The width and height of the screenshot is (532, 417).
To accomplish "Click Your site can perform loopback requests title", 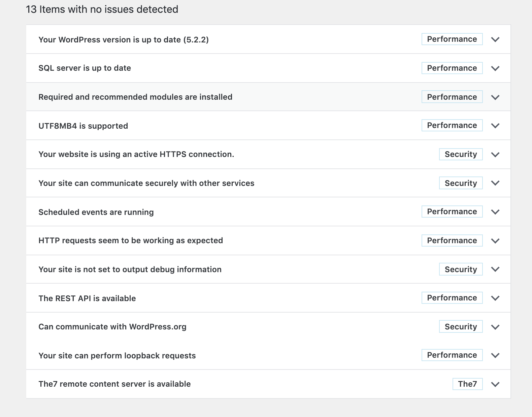I will pyautogui.click(x=117, y=356).
